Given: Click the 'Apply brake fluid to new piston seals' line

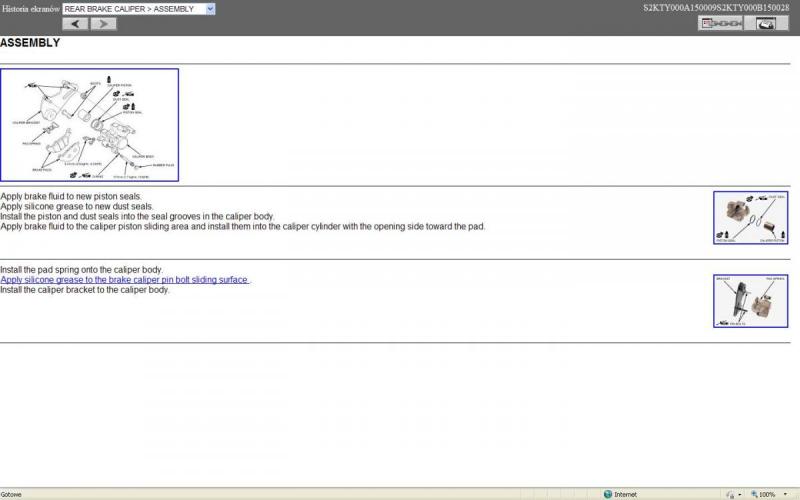Looking at the screenshot, I should (71, 196).
